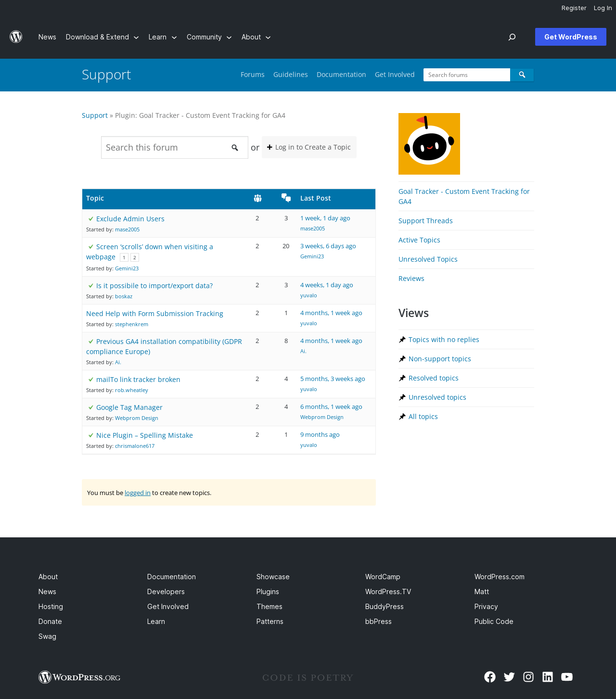Open Swag in the footer

point(47,636)
